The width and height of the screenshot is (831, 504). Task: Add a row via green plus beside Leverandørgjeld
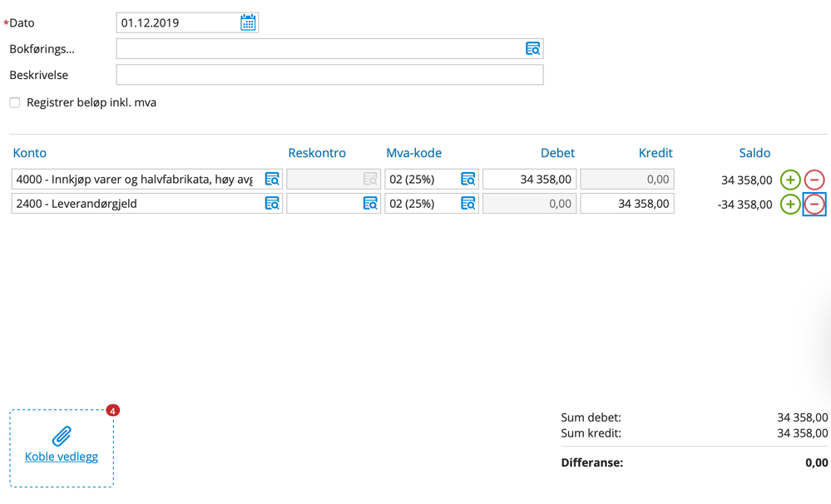coord(789,204)
